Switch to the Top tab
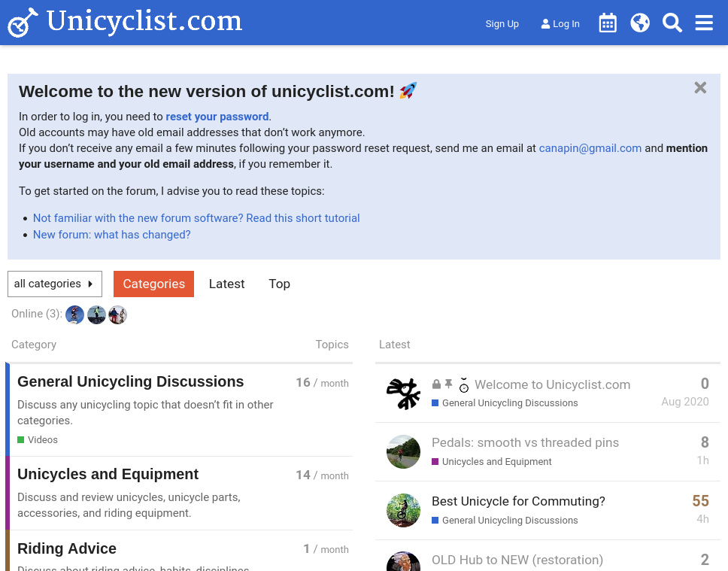Viewport: 728px width, 571px height. [x=279, y=284]
